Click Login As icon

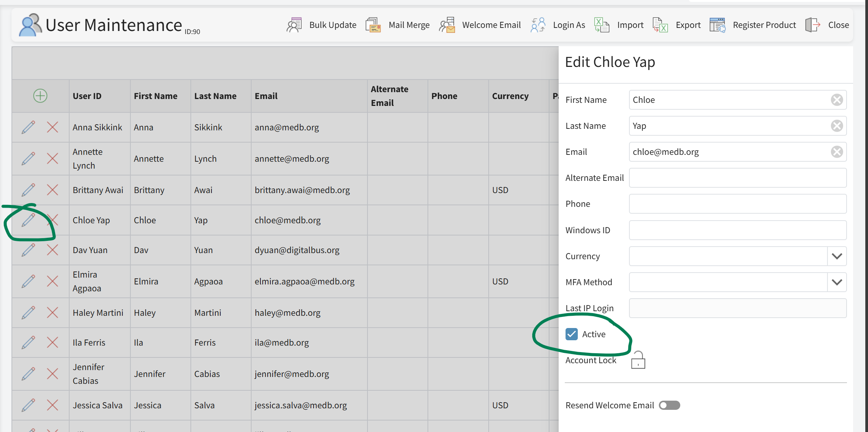[538, 25]
